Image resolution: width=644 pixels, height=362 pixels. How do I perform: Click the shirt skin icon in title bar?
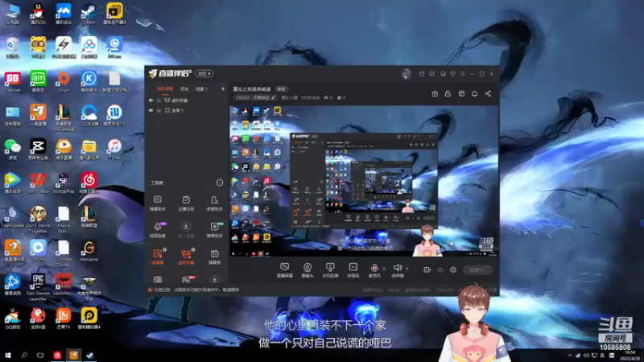point(452,74)
